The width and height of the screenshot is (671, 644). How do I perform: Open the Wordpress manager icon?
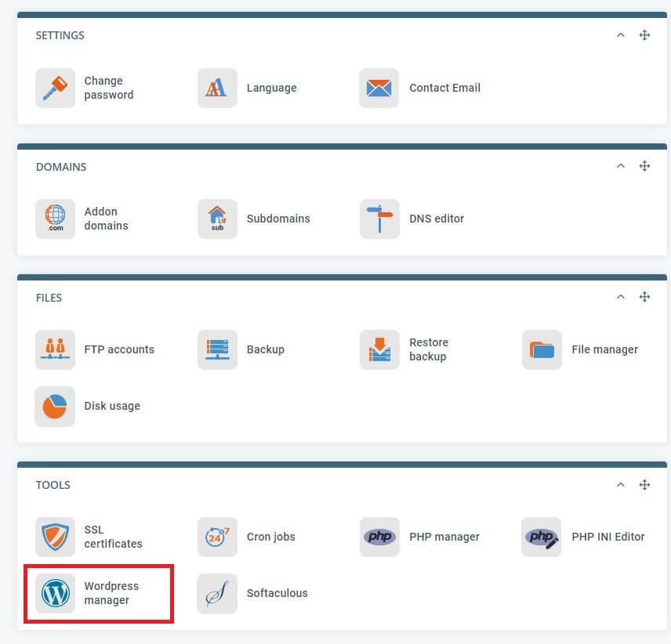55,594
